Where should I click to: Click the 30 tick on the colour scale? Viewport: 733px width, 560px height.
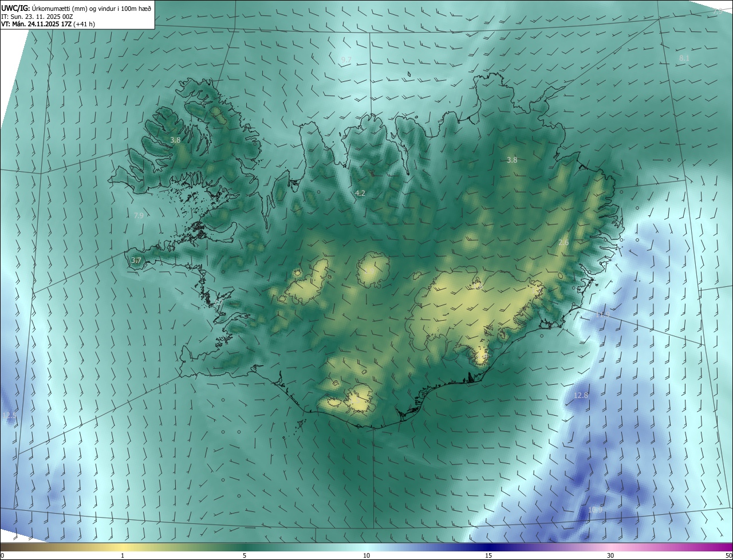[610, 555]
